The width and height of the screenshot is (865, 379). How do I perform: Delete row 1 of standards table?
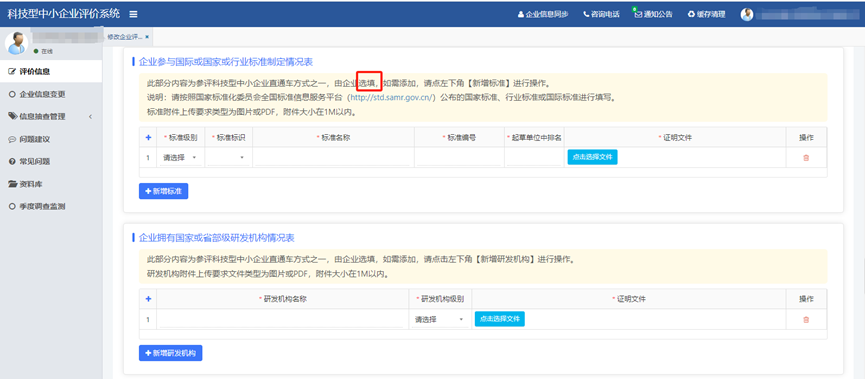point(806,158)
